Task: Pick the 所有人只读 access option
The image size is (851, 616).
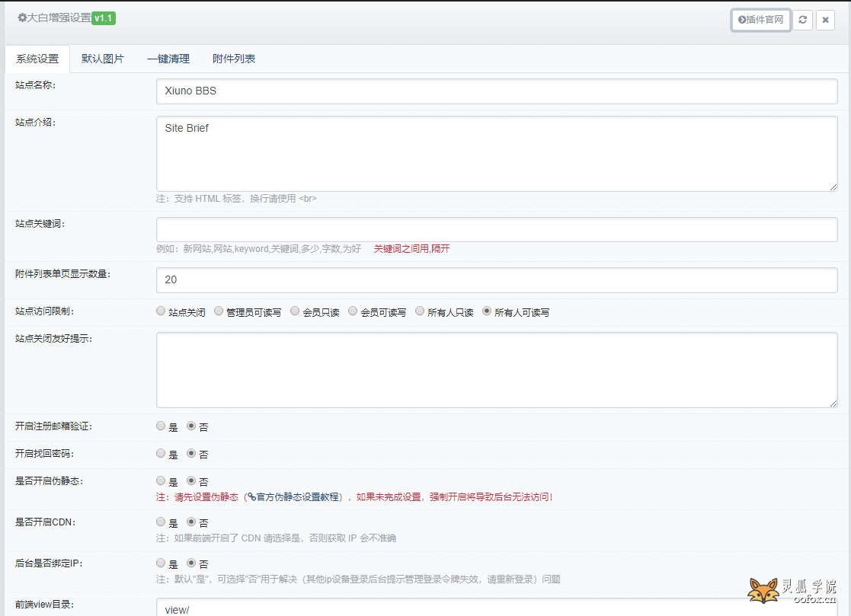Action: [x=420, y=311]
